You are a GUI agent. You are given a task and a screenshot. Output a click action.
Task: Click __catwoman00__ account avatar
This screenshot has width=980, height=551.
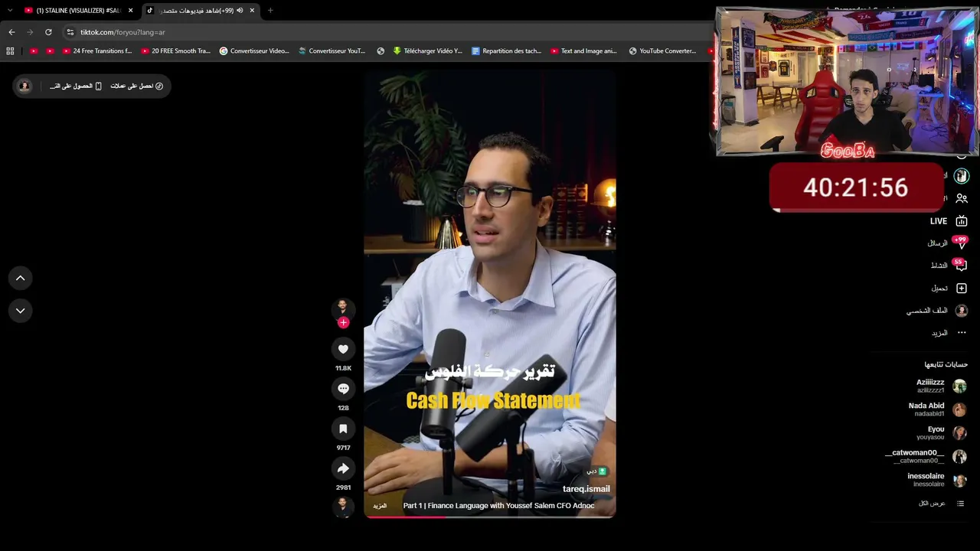(959, 457)
